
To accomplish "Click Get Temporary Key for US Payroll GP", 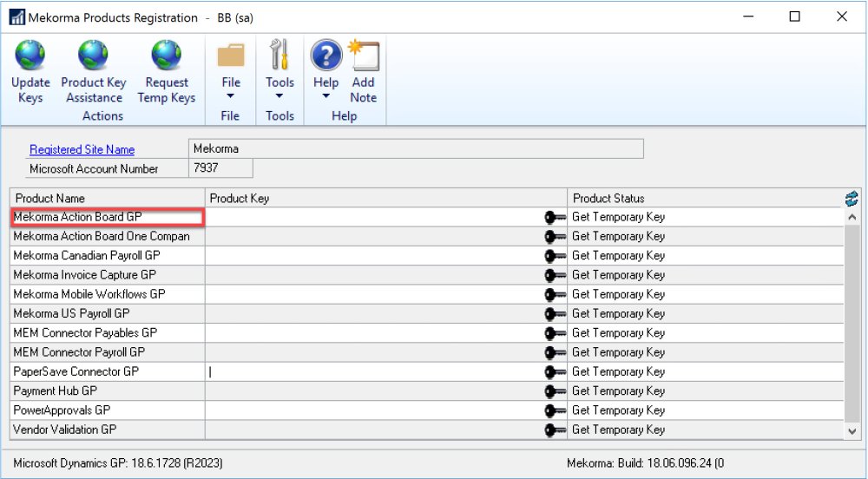I will pyautogui.click(x=618, y=313).
